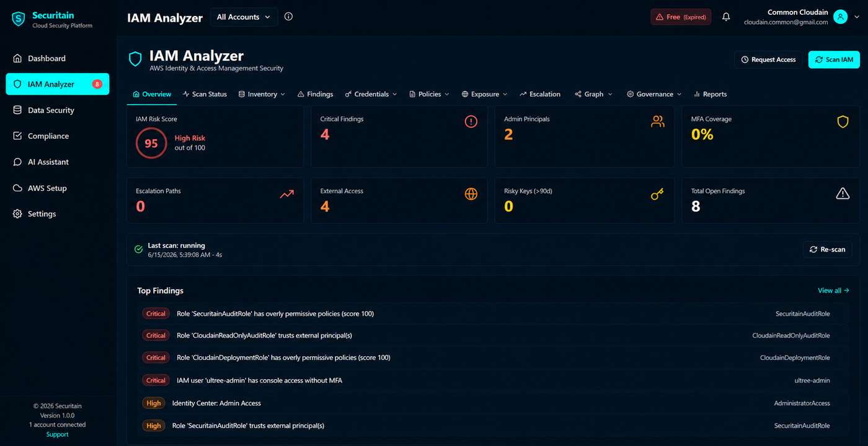Open finding 'SecuritainAuditRole' has overly permissive policies
The image size is (868, 446).
(493, 313)
